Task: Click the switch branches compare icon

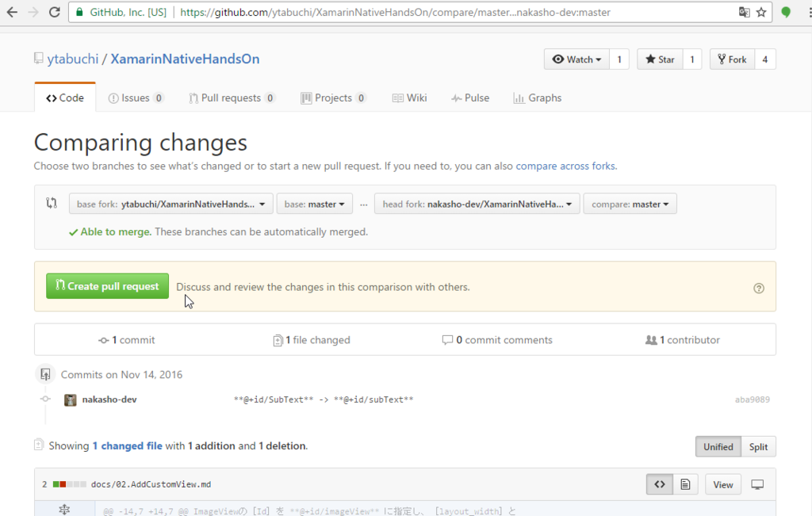Action: pos(52,203)
